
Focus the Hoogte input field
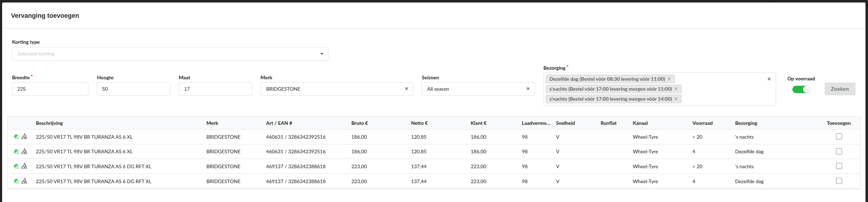coord(133,89)
